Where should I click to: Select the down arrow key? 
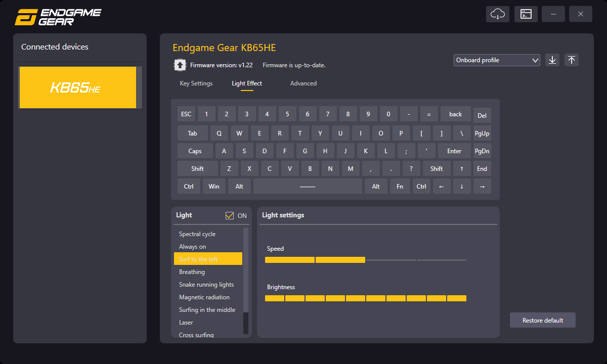point(462,187)
